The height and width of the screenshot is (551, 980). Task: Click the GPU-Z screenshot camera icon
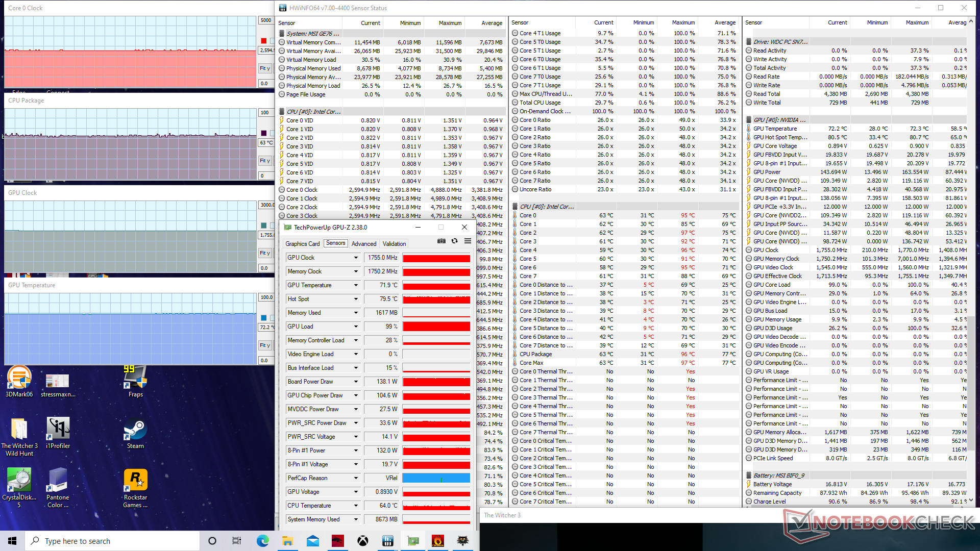point(442,241)
